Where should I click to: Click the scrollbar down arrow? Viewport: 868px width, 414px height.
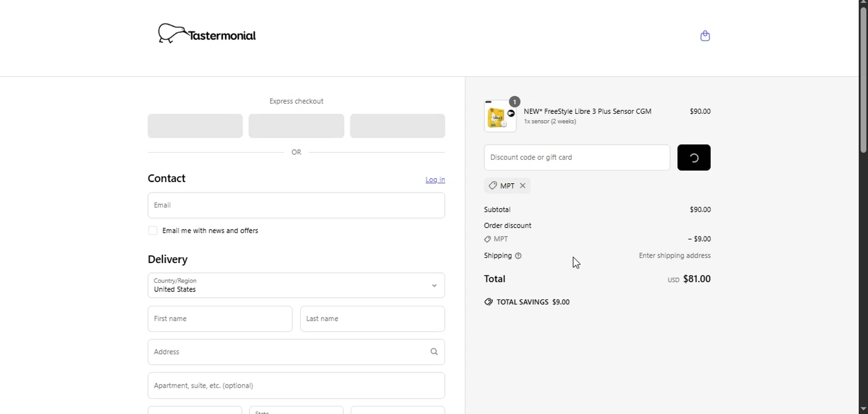point(863,409)
